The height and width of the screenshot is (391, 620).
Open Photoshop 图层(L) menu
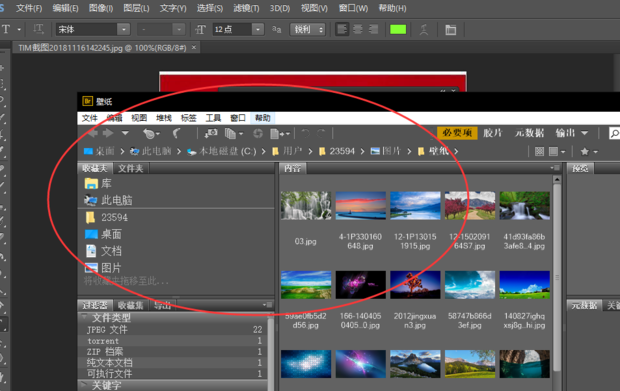[x=136, y=8]
